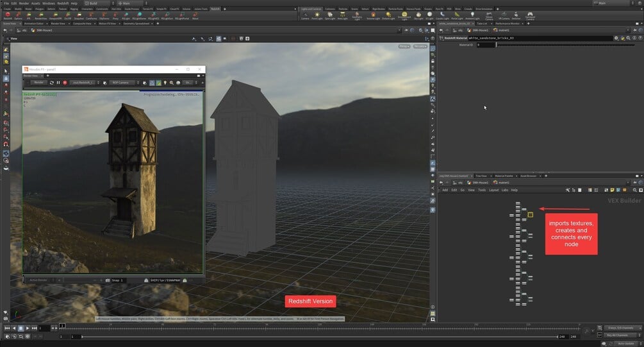
Task: Click the RSLightPortal shelf tool
Action: pyautogui.click(x=182, y=15)
